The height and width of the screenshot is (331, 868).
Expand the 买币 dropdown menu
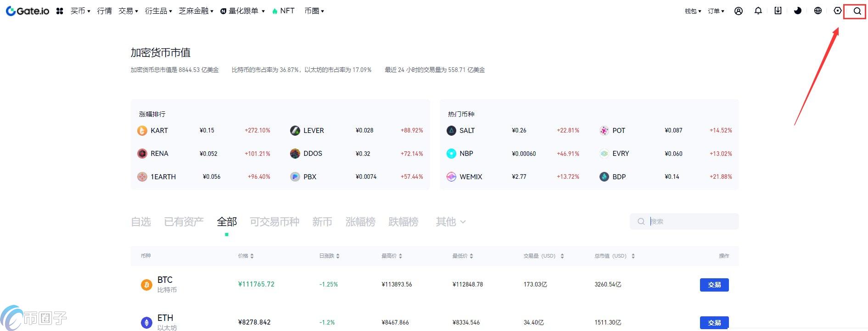[x=80, y=11]
